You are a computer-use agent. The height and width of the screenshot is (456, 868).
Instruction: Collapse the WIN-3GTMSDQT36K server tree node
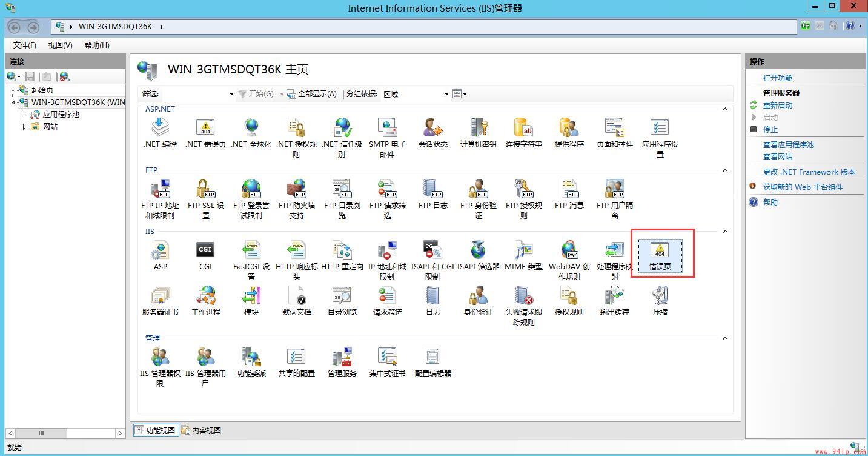[x=13, y=102]
